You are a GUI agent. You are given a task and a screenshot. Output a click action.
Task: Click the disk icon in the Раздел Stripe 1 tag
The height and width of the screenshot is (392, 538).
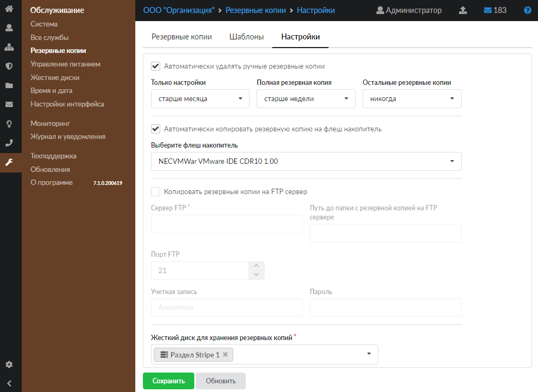point(165,355)
